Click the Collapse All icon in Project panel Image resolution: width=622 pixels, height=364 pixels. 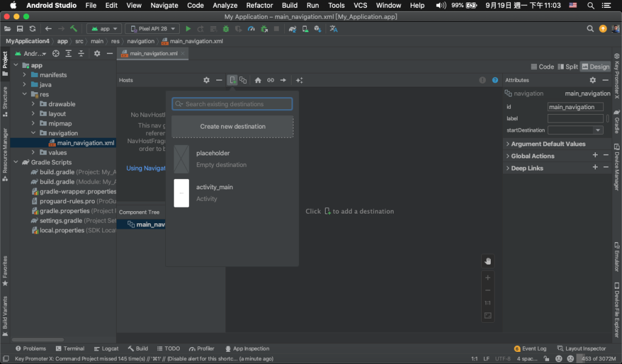coord(81,53)
